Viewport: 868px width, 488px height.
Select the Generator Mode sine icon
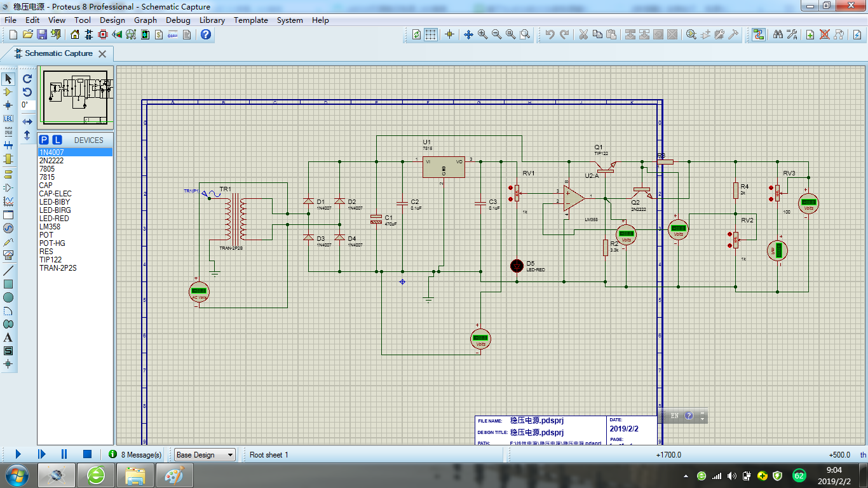pyautogui.click(x=8, y=228)
